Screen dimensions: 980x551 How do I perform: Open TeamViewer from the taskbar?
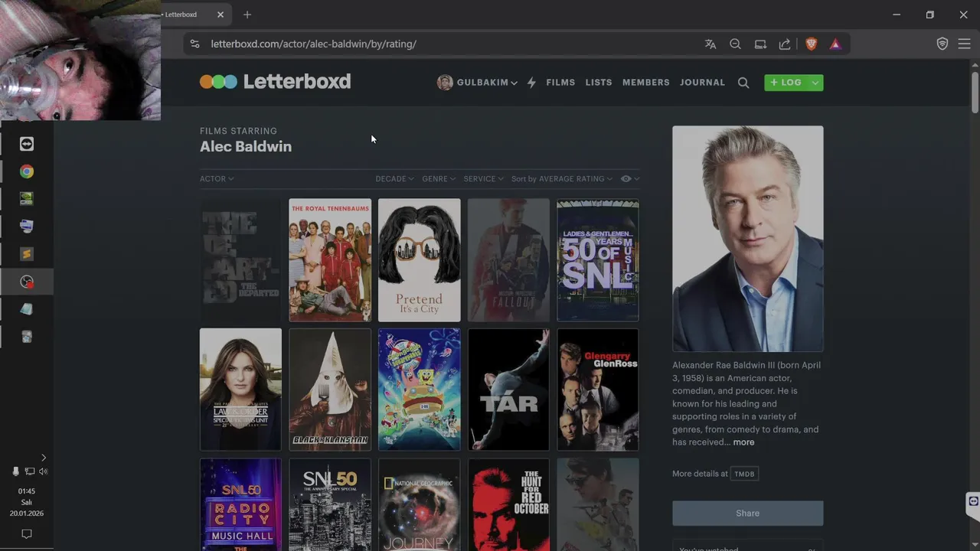tap(27, 144)
